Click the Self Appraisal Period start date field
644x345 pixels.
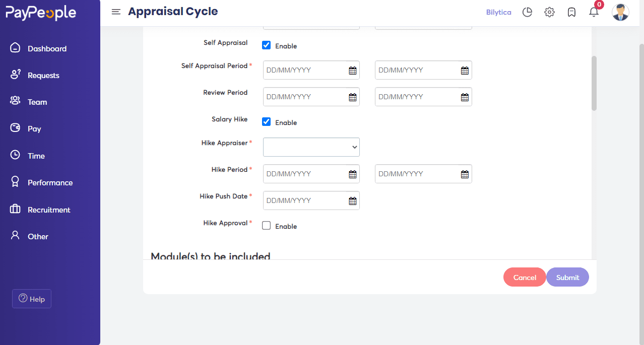pos(311,70)
